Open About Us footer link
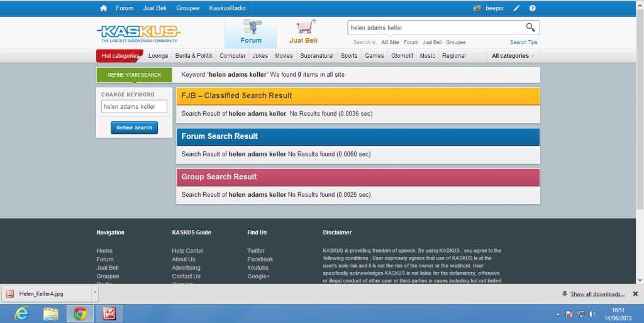The image size is (644, 323). click(184, 260)
